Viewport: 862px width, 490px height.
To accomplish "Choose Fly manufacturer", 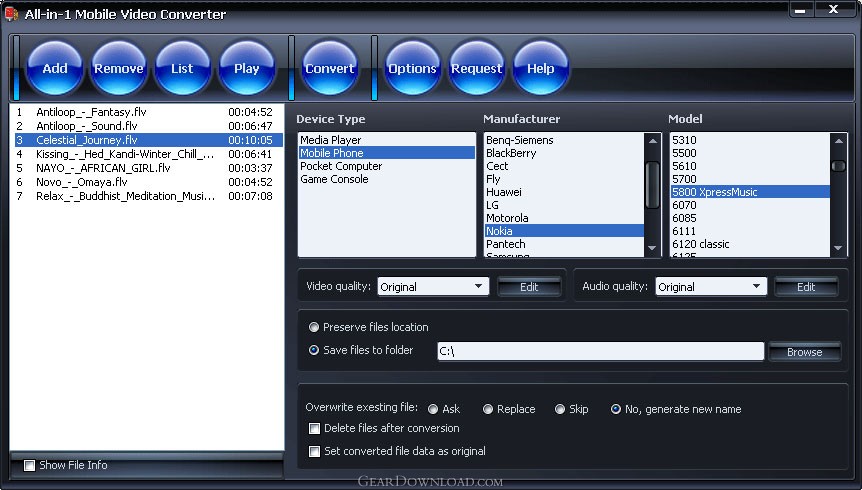I will [564, 179].
